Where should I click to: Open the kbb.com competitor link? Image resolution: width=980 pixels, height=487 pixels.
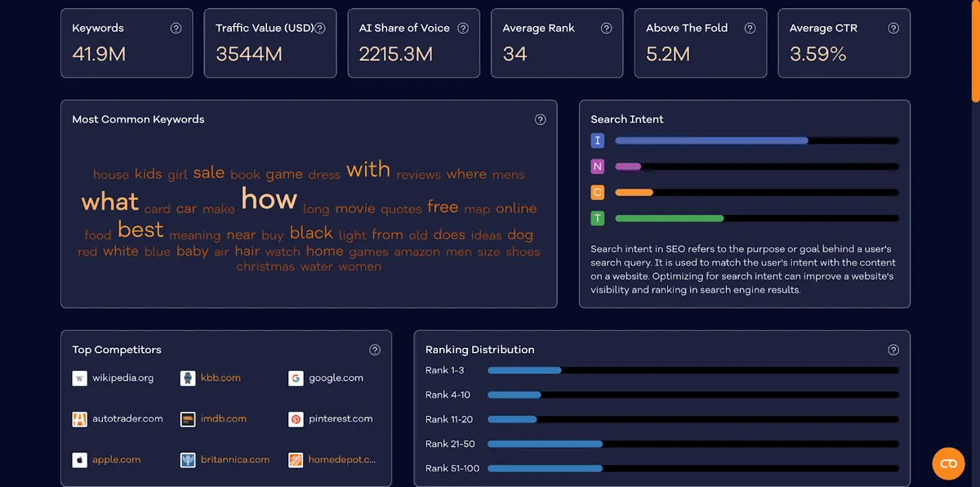(x=220, y=378)
